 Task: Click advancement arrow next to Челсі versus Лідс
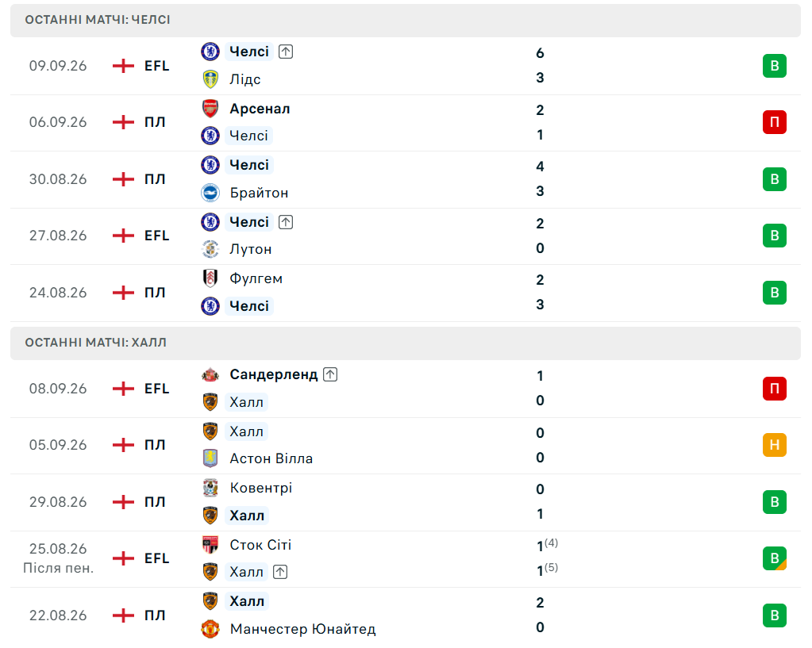tap(286, 52)
